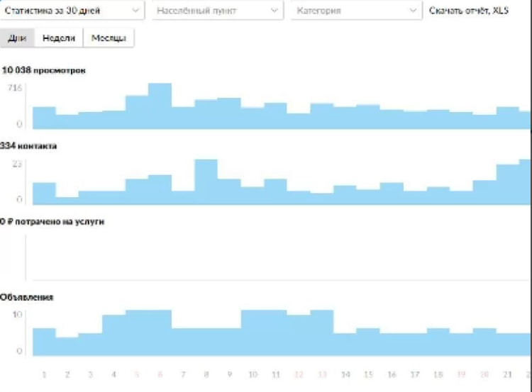
Task: Click the tallest bar in the views chart
Action: tap(160, 106)
